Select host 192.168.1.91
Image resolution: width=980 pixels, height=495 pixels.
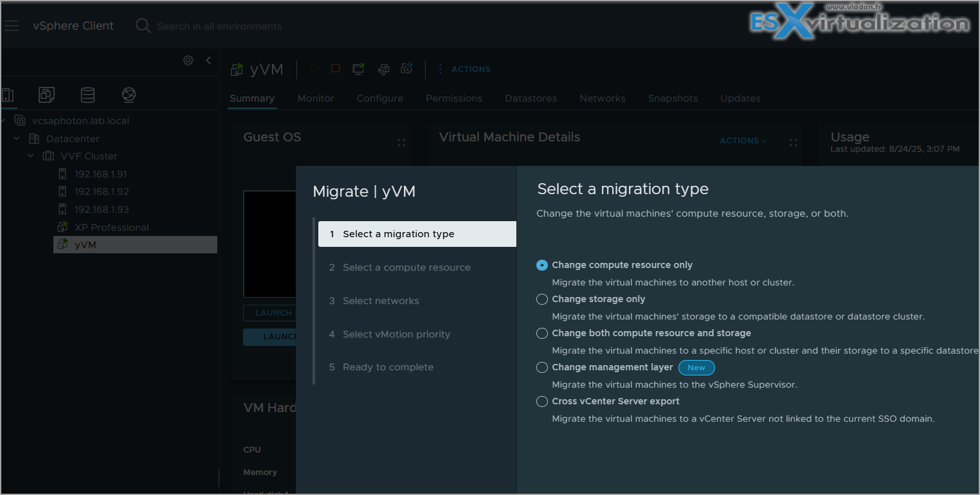pos(101,174)
